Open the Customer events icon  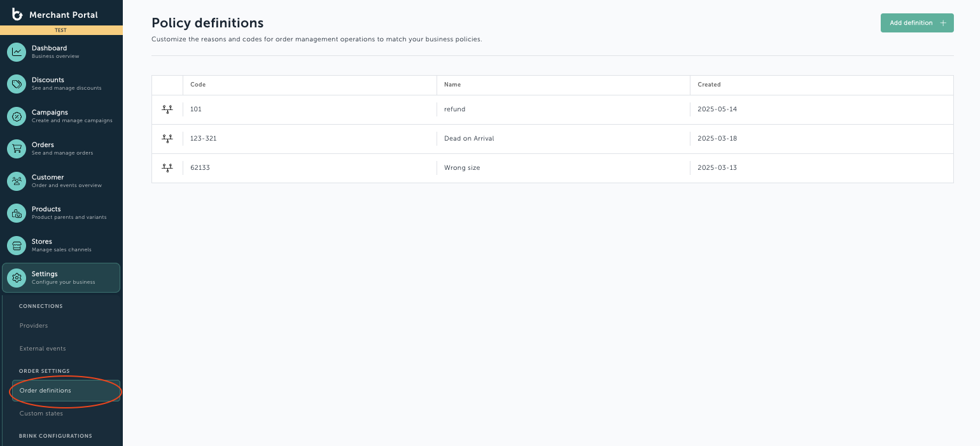17,181
